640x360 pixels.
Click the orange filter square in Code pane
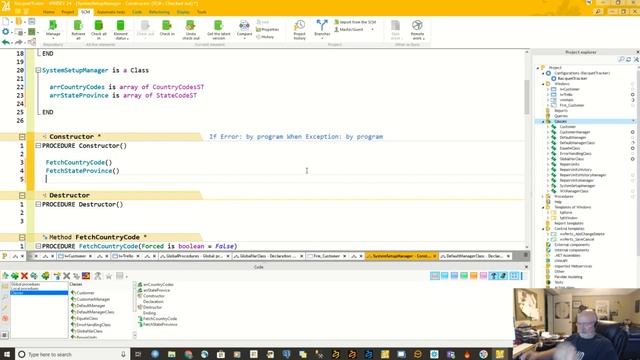[x=473, y=276]
